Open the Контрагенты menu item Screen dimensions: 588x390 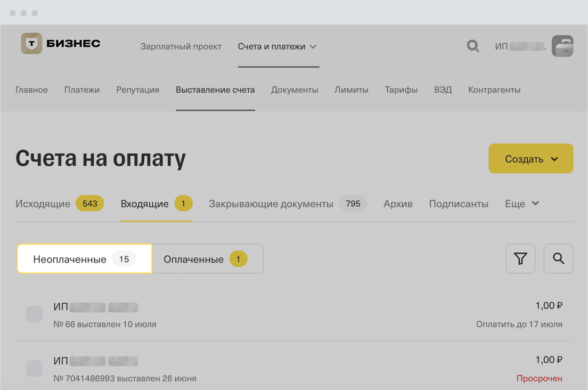(x=494, y=90)
